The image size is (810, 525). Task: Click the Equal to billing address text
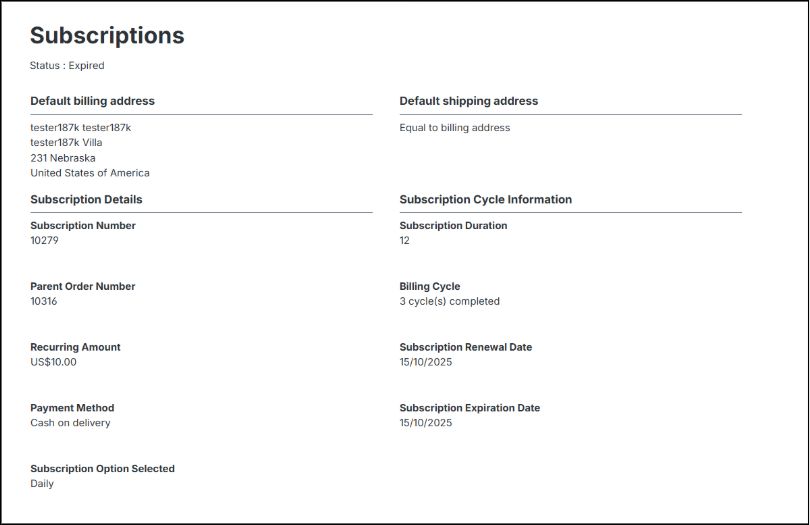(454, 128)
